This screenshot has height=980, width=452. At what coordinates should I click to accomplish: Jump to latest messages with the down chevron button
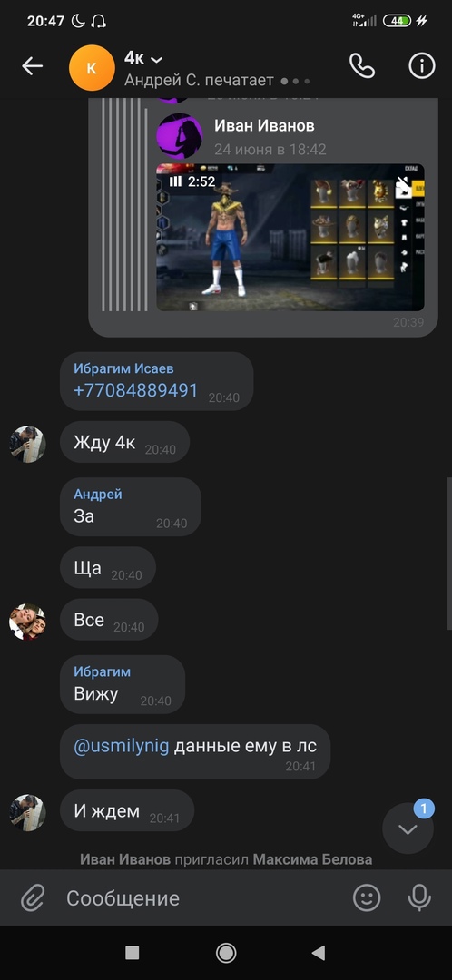point(408,828)
